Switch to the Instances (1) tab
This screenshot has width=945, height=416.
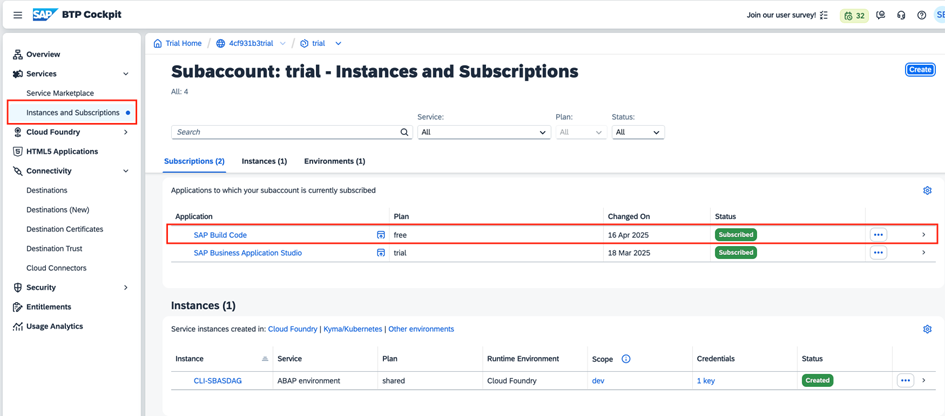coord(264,161)
